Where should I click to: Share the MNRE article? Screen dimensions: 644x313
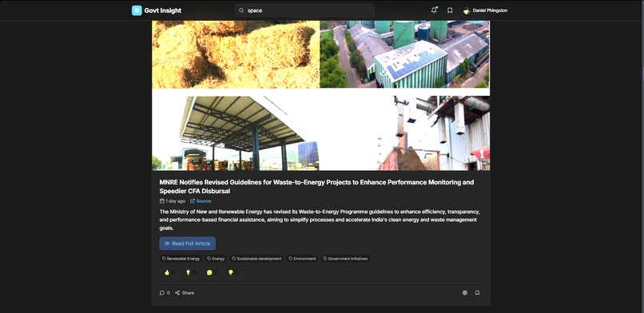185,293
